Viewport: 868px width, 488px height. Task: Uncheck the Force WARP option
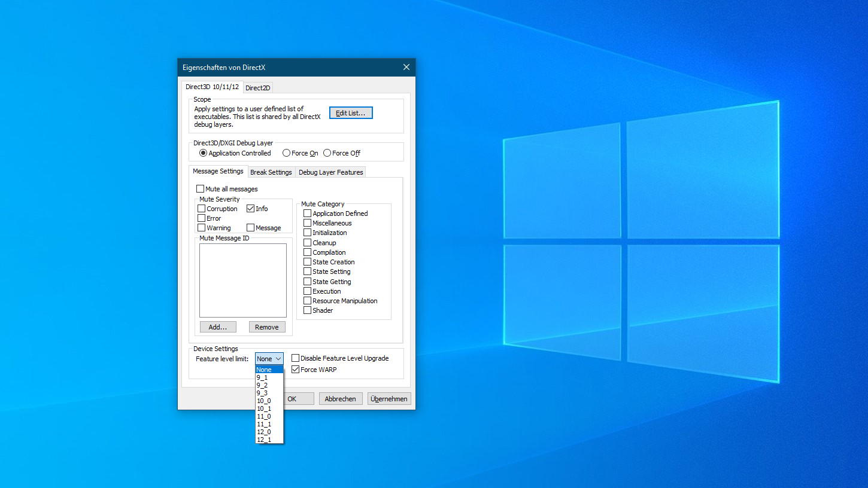(x=296, y=370)
